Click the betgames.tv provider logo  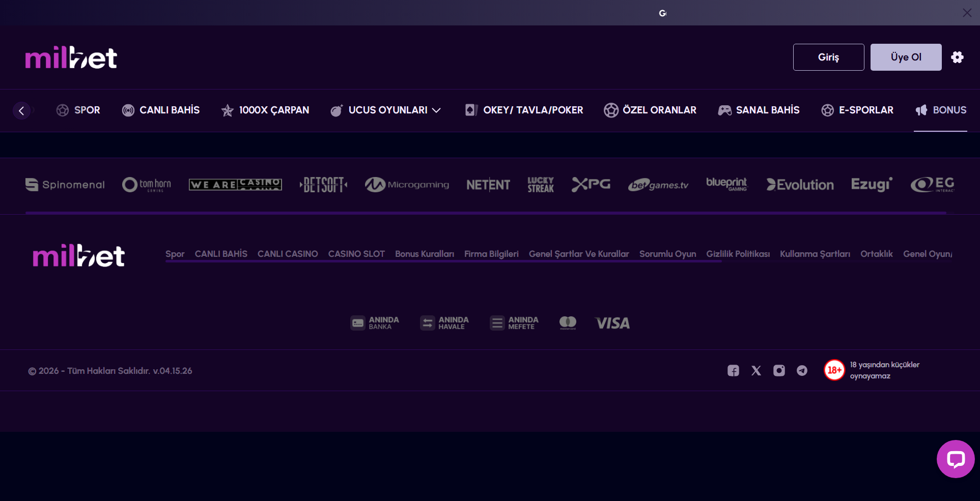click(658, 185)
